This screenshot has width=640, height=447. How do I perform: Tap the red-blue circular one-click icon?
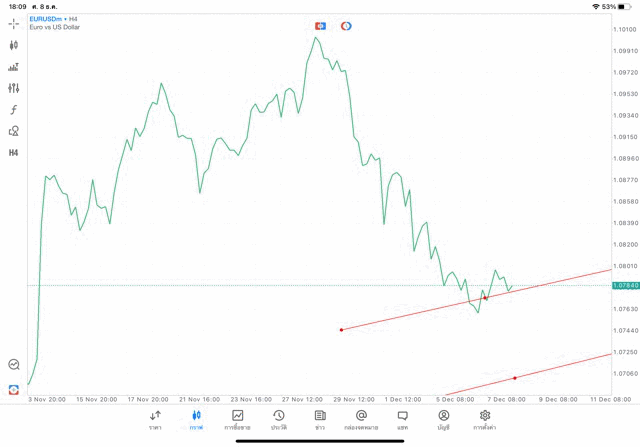click(x=346, y=25)
